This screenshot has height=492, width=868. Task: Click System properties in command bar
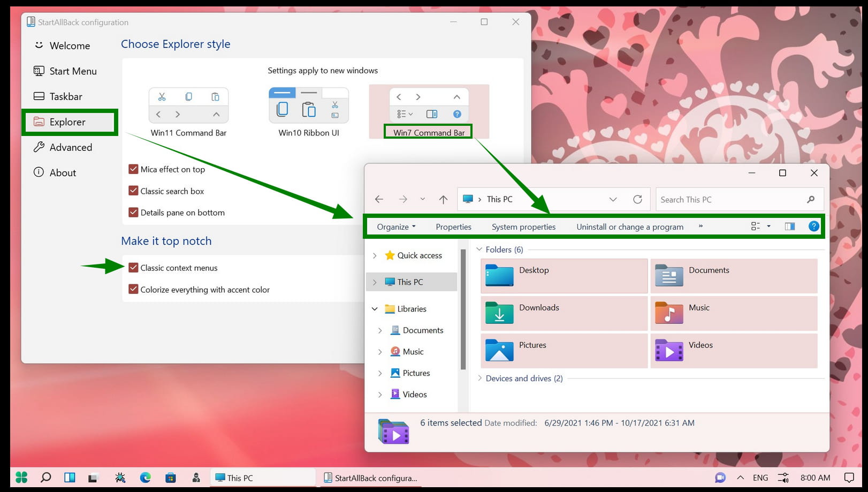click(523, 227)
